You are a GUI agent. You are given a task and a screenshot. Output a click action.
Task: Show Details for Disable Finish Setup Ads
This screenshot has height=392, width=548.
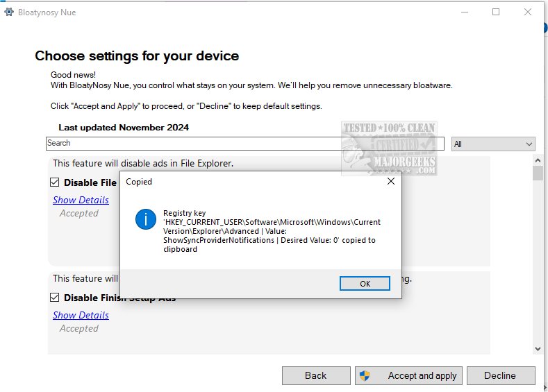81,315
